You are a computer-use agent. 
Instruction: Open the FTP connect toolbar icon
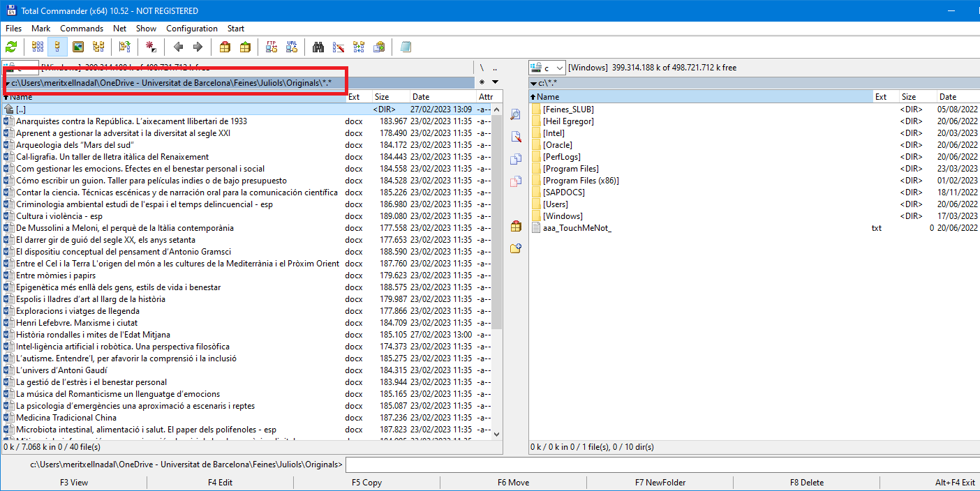pyautogui.click(x=272, y=47)
